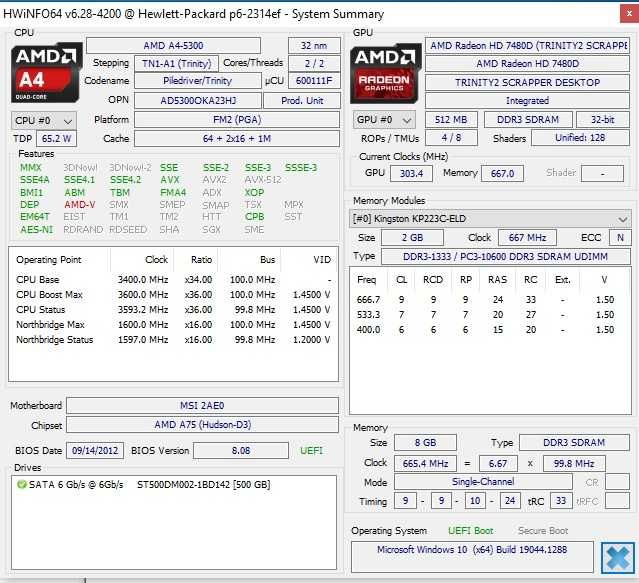
Task: Click the AMD A4-5300 processor name field
Action: point(173,46)
